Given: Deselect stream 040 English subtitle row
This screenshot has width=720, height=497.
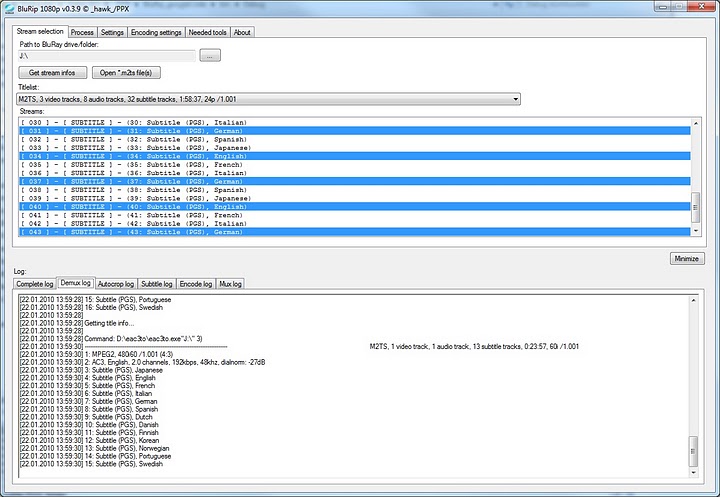Looking at the screenshot, I should pos(200,206).
